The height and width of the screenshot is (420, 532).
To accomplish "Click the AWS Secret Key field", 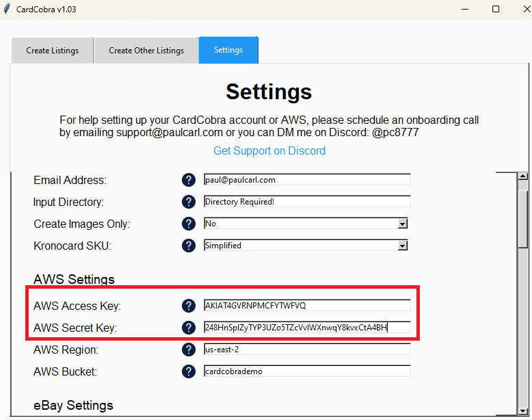I will [307, 327].
